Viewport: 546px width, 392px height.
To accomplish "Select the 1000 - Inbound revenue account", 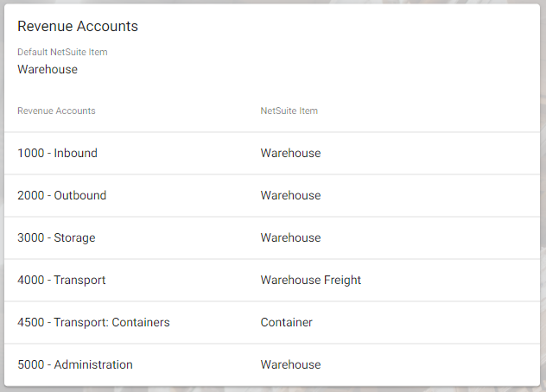I will tap(58, 153).
